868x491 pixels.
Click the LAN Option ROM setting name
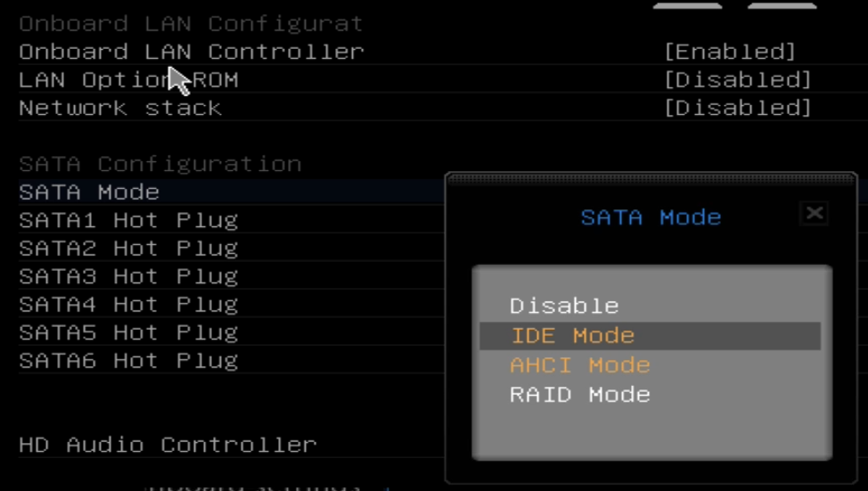coord(128,80)
